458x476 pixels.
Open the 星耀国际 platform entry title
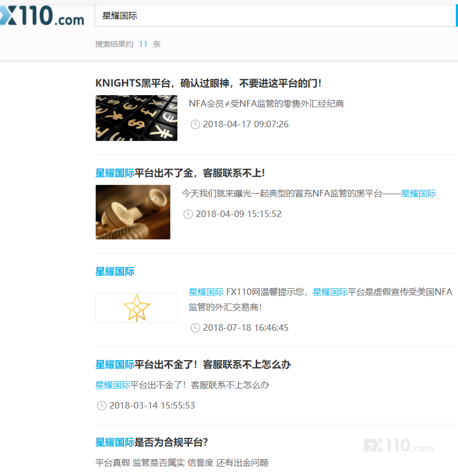115,271
